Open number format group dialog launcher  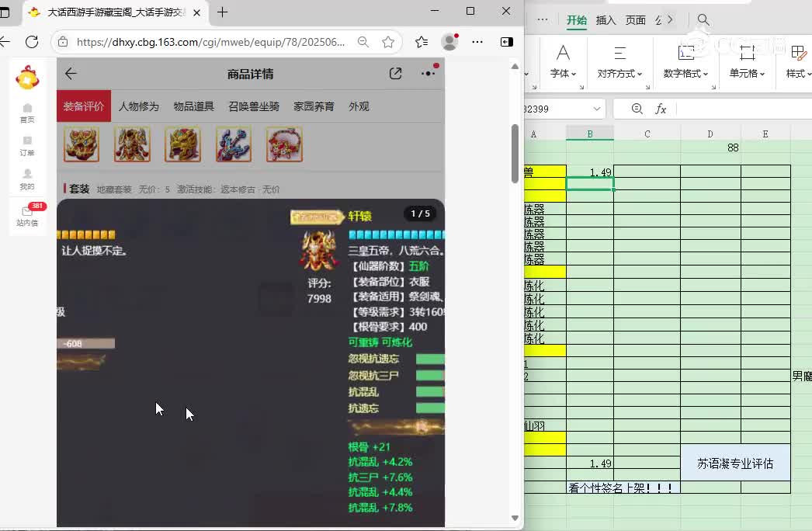[713, 88]
